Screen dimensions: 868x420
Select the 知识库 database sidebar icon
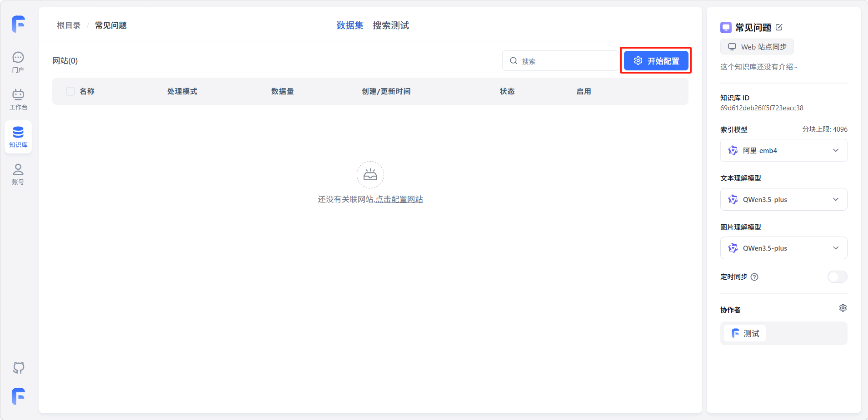tap(18, 137)
